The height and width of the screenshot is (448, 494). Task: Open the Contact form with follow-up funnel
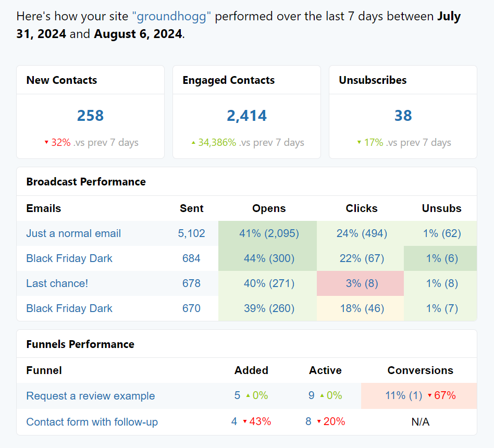pyautogui.click(x=92, y=422)
